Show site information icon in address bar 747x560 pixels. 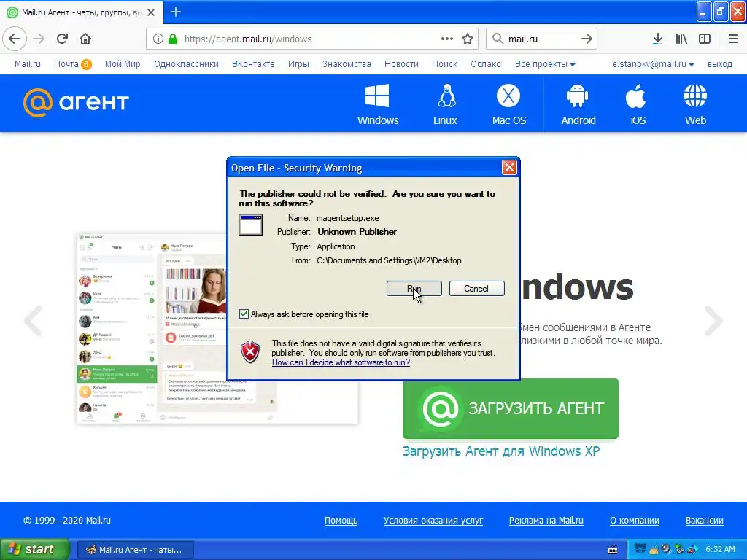coord(158,39)
